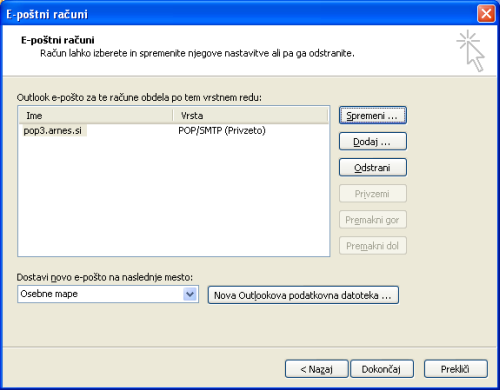Viewport: 500px width, 390px height.
Task: Open the Dodaj account dialog
Action: pyautogui.click(x=373, y=142)
